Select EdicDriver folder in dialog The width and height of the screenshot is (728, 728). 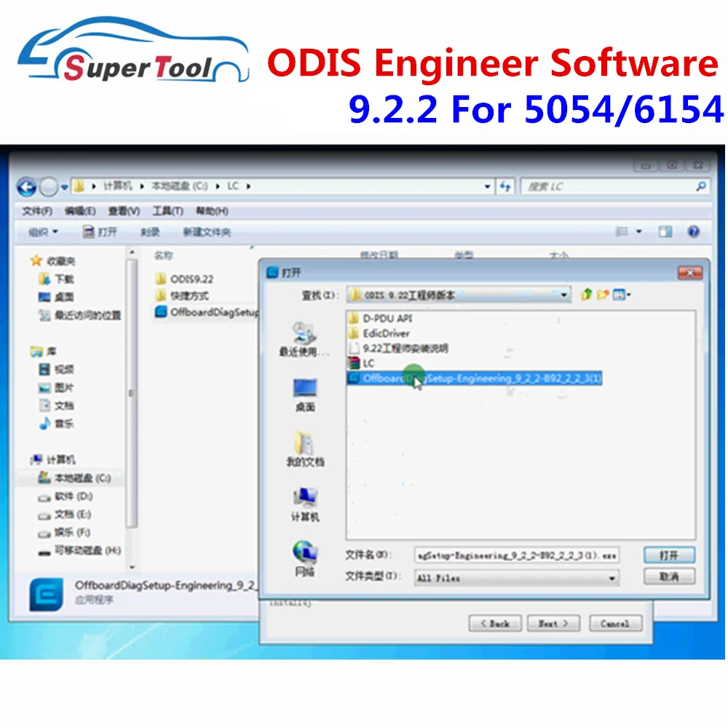379,333
